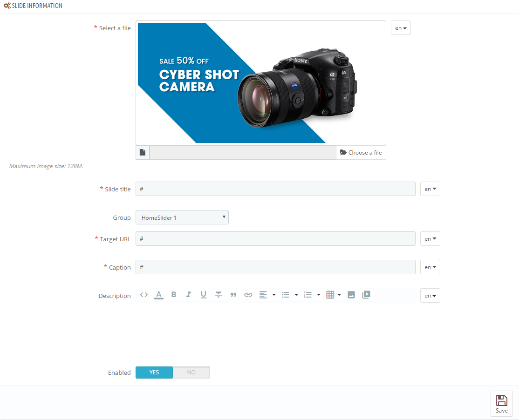519x420 pixels.
Task: Click 'Maximum image size: 128M.' text
Action: [x=46, y=166]
